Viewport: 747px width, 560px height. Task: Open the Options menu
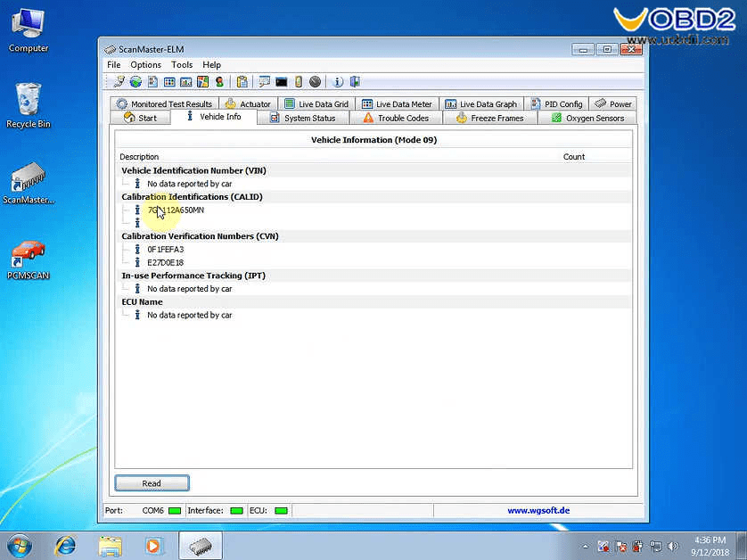(x=145, y=64)
